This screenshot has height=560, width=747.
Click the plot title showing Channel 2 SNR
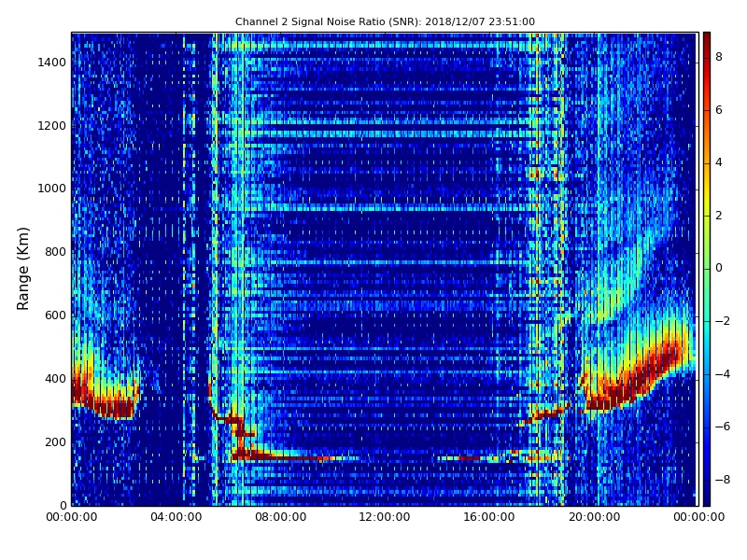[x=385, y=21]
